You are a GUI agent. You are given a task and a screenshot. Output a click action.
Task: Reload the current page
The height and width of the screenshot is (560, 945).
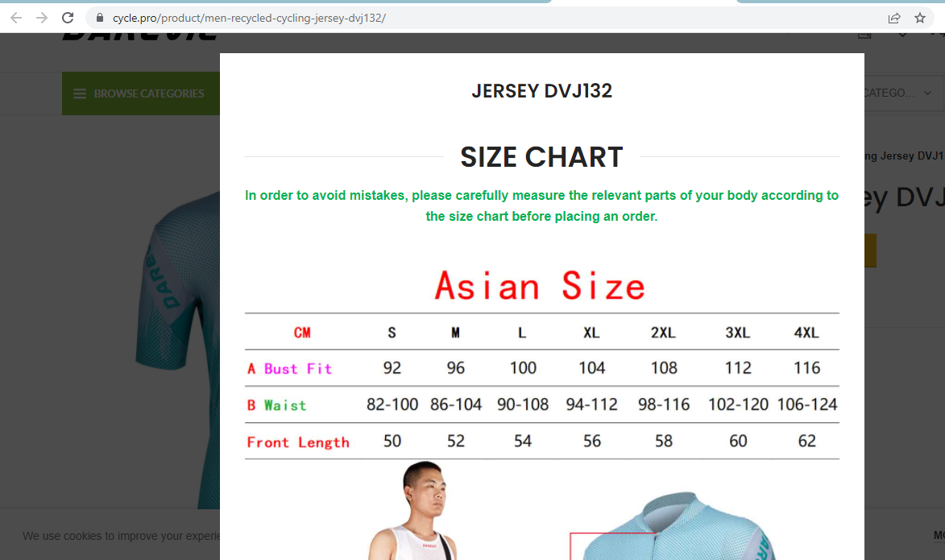[68, 18]
